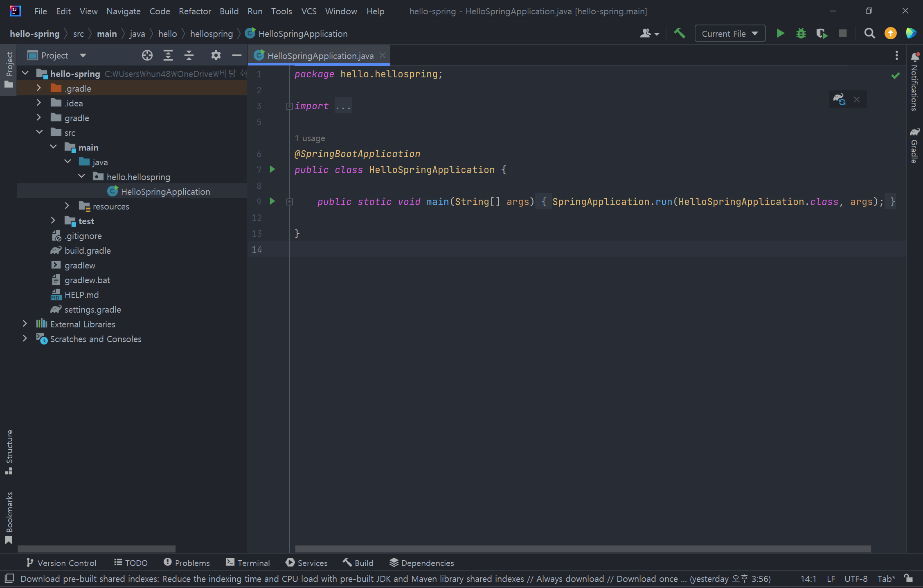The image size is (923, 588).
Task: Load Gradle changes floating elephant icon
Action: click(x=839, y=99)
